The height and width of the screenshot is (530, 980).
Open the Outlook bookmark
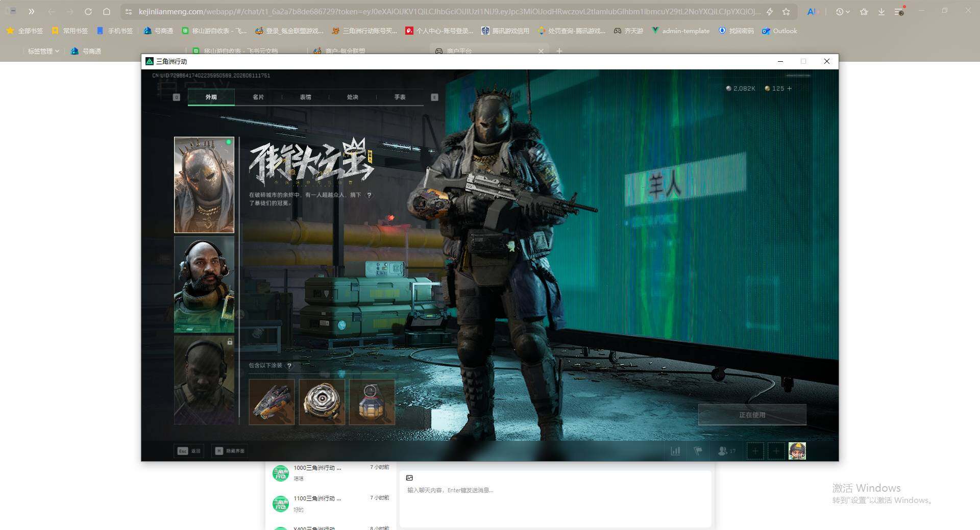(x=779, y=31)
